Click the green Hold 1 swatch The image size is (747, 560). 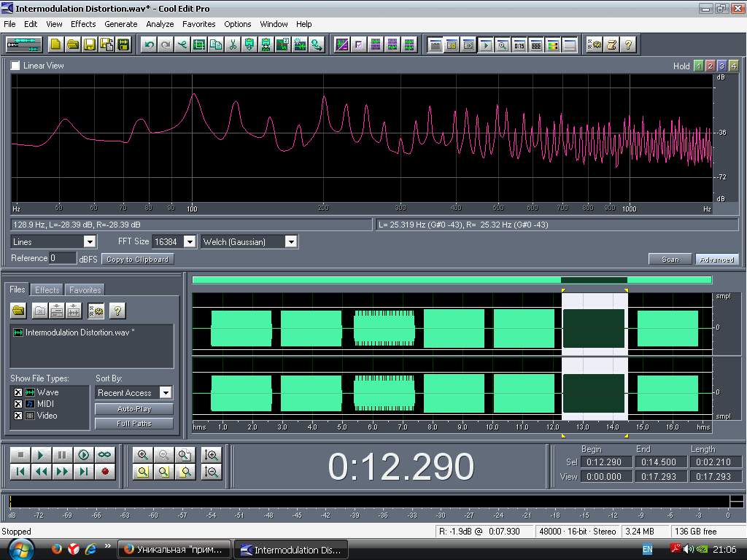698,66
